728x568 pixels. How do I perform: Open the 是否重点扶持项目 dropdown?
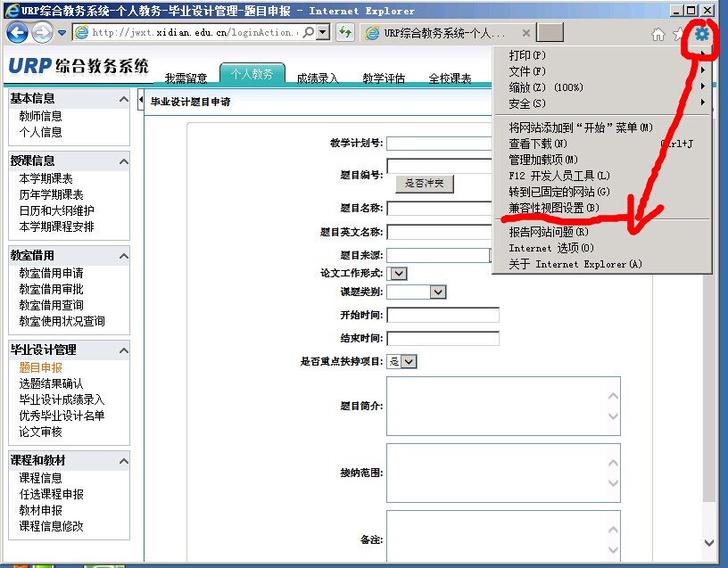(x=408, y=361)
